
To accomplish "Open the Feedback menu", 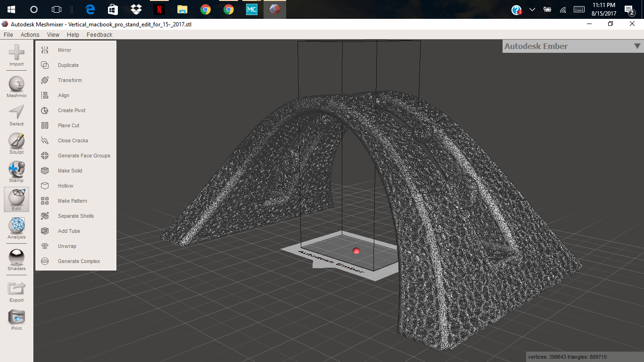I will (99, 35).
